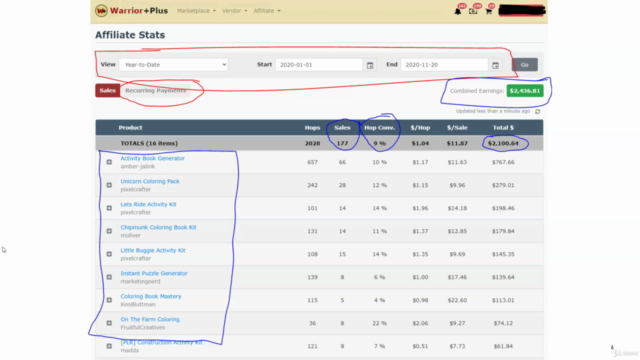Viewport: 640px width, 360px height.
Task: Click the Affiliate Stats page heading
Action: pos(130,35)
